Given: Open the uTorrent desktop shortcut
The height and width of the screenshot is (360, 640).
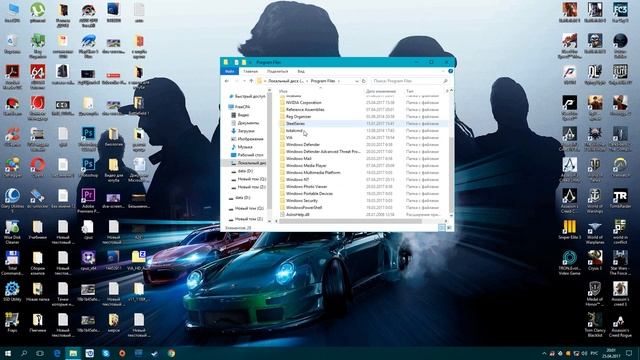Looking at the screenshot, I should pyautogui.click(x=38, y=13).
